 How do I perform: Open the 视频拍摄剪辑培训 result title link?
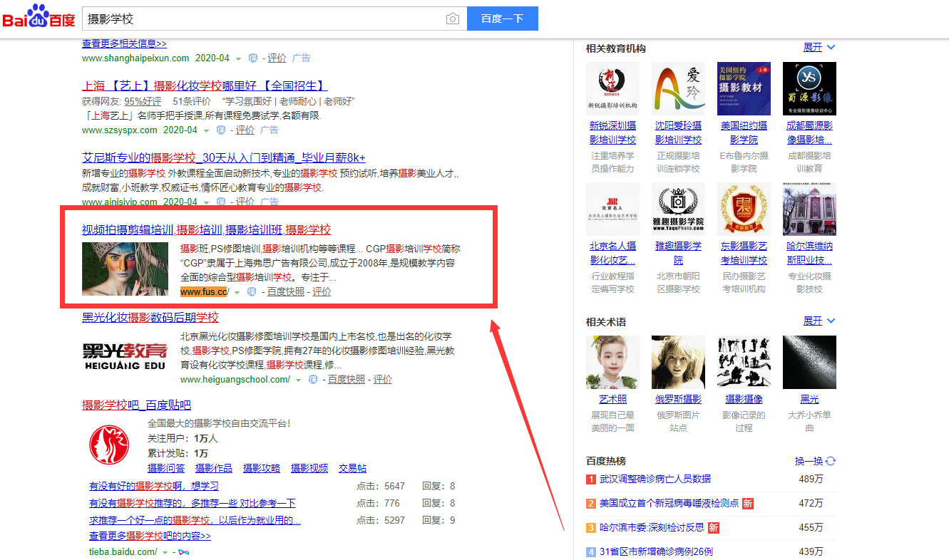point(128,230)
